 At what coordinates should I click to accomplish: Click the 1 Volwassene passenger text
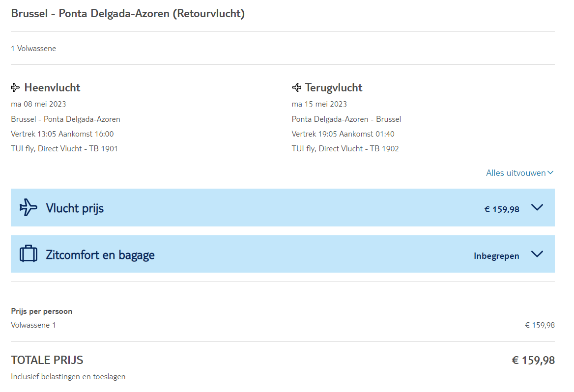33,49
